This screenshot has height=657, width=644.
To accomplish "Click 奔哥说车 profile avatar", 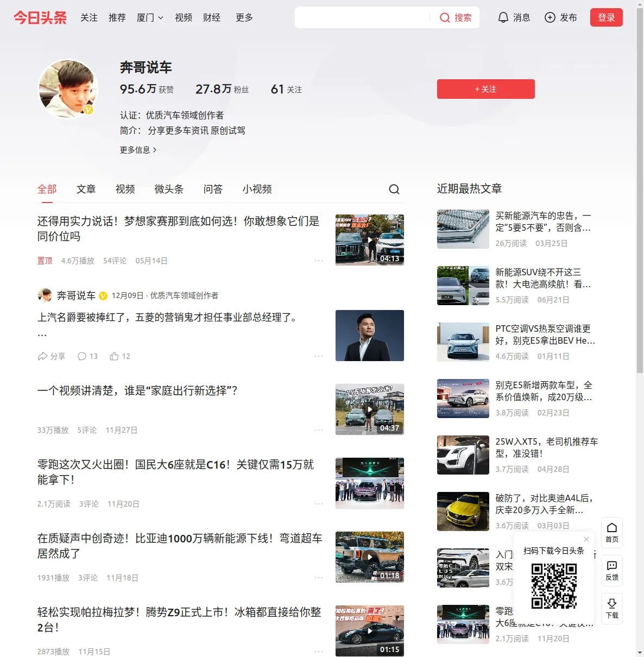I will point(67,89).
